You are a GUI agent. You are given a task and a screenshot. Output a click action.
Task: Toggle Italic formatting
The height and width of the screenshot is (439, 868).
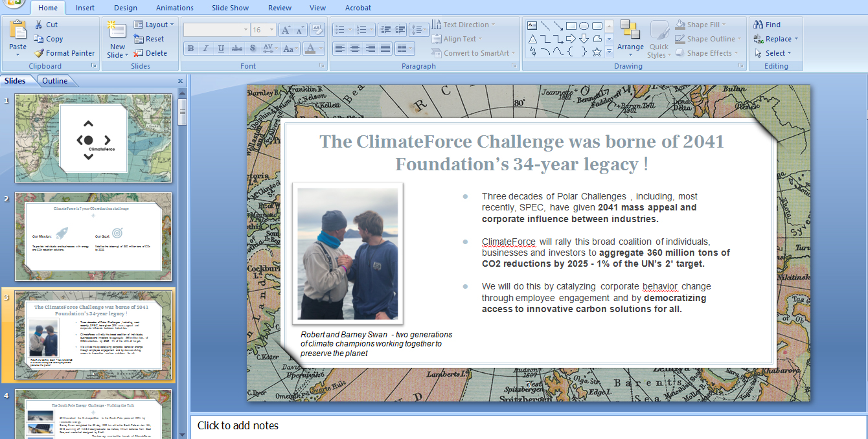tap(206, 49)
